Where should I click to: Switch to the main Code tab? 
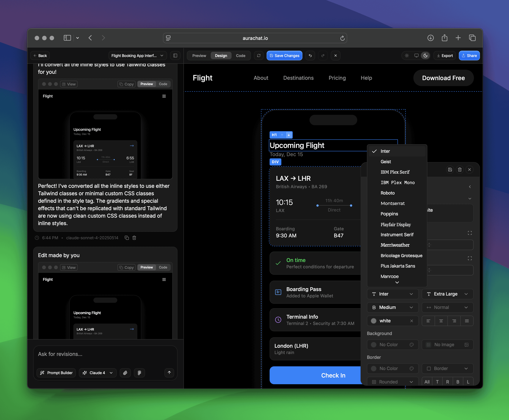[241, 56]
